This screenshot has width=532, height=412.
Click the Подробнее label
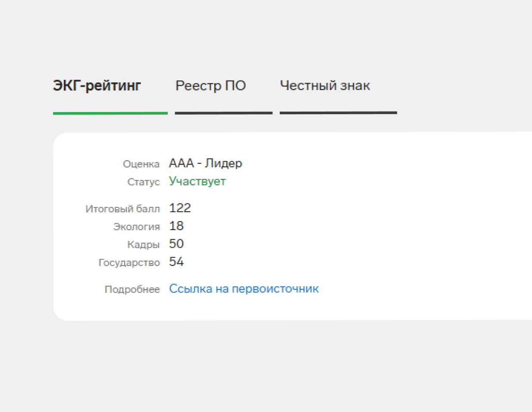(132, 290)
